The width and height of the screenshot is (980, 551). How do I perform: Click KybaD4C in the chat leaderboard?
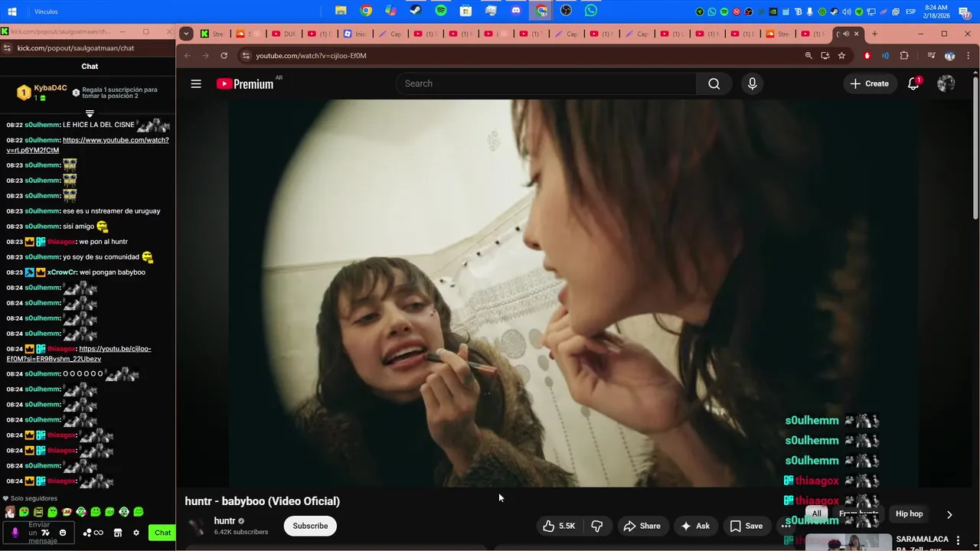51,88
